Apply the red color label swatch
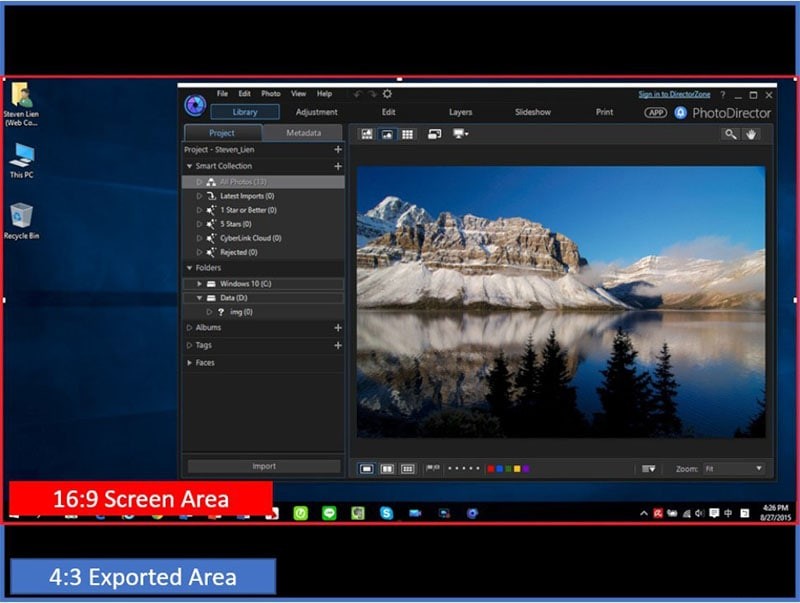Image resolution: width=800 pixels, height=603 pixels. (x=490, y=467)
